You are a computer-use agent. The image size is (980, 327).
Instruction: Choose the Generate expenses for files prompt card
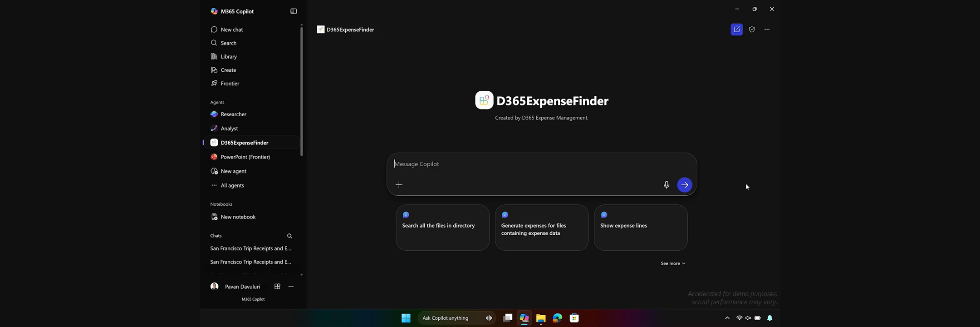coord(542,228)
